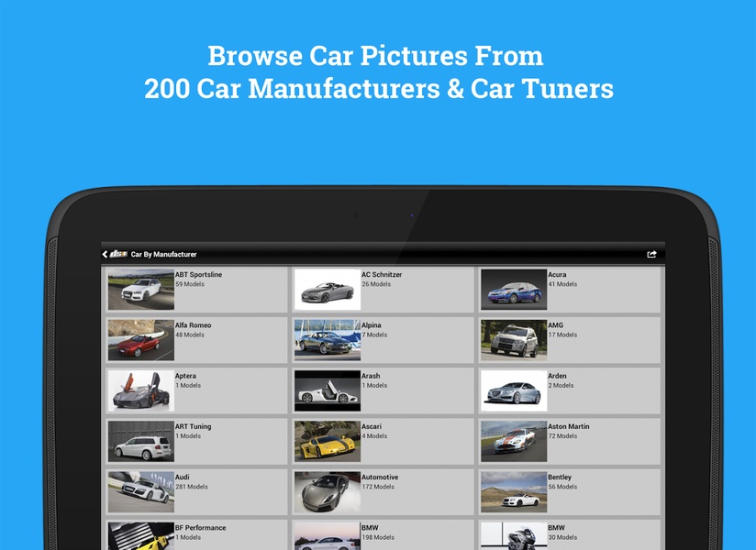Open the Audi white car thumbnail
This screenshot has height=550, width=756.
pos(140,491)
